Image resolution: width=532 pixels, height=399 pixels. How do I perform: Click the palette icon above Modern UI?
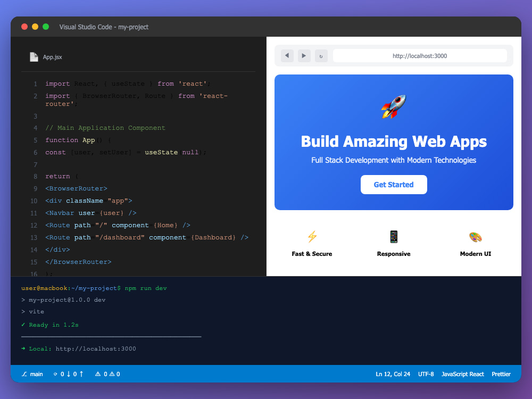pyautogui.click(x=475, y=237)
